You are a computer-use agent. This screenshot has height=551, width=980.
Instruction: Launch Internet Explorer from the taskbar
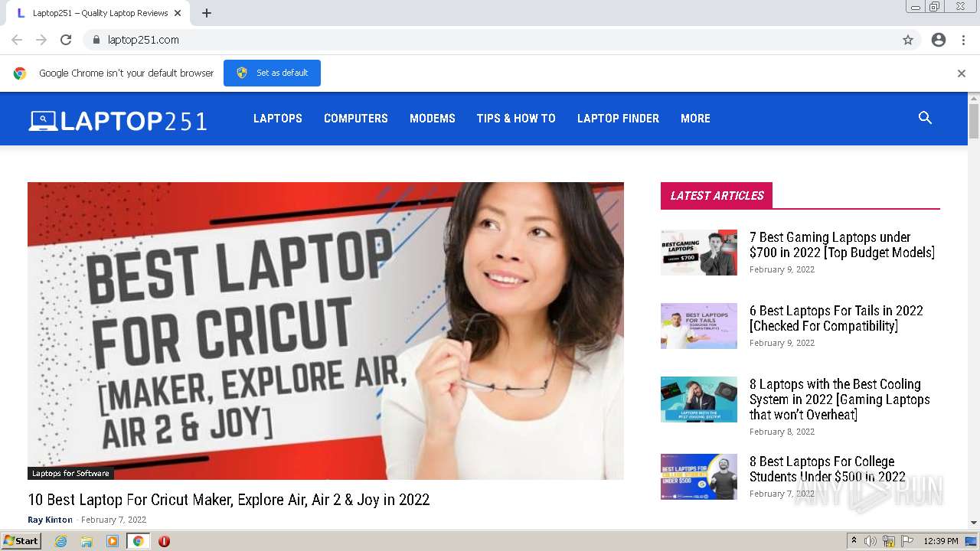point(60,541)
